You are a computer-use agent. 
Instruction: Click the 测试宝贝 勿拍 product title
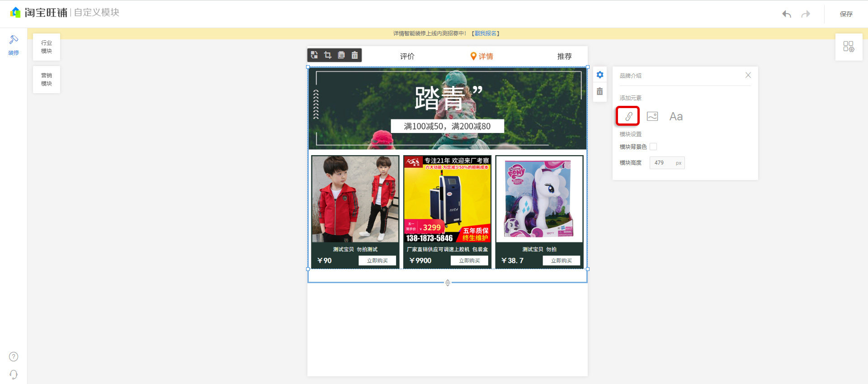tap(539, 249)
